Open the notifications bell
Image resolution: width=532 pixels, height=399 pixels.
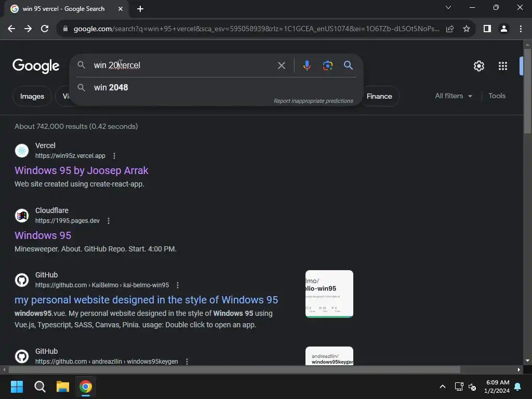518,387
